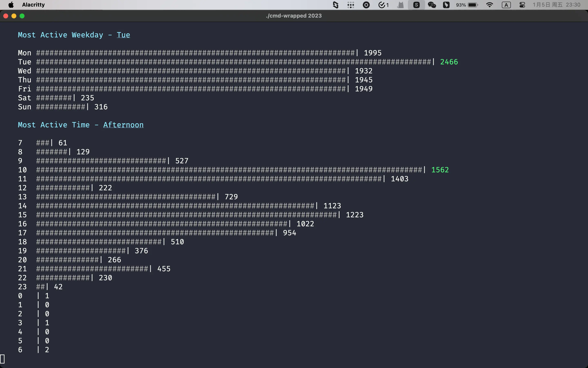Click the bird wing menu bar icon
588x368 pixels.
pos(446,5)
